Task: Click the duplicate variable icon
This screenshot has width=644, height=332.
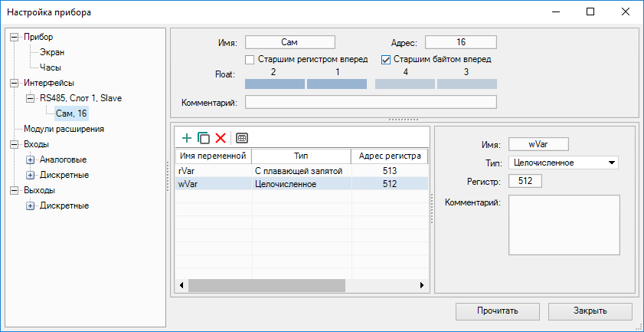Action: [x=203, y=138]
